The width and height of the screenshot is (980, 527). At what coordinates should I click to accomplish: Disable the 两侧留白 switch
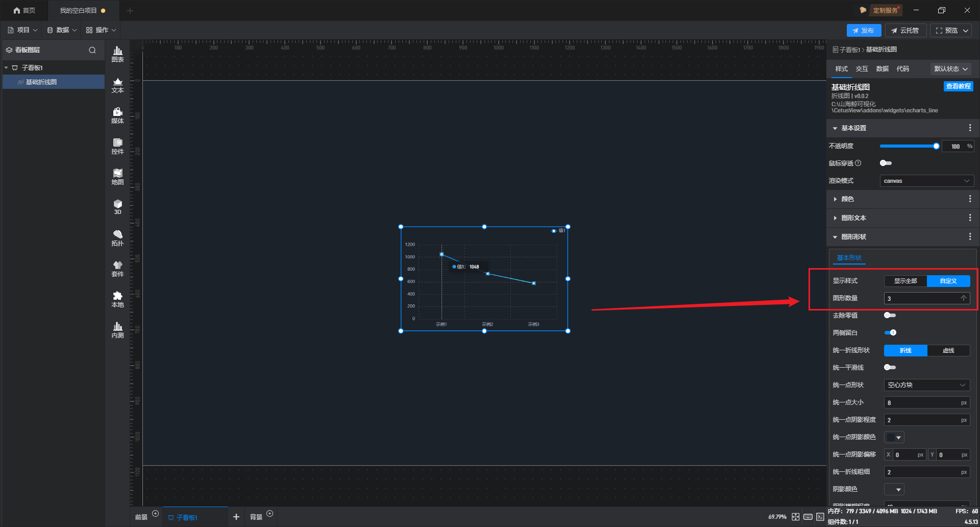click(890, 333)
